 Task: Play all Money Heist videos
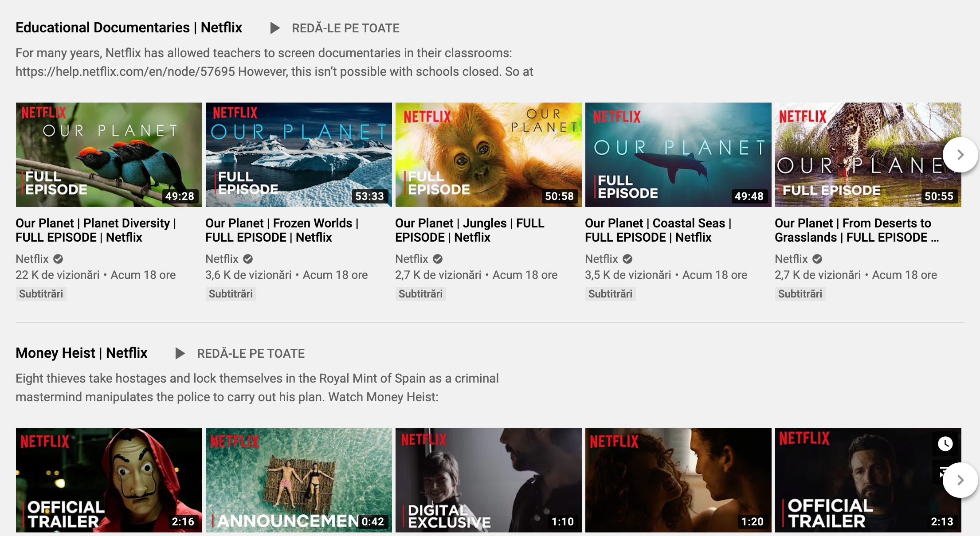coord(240,354)
